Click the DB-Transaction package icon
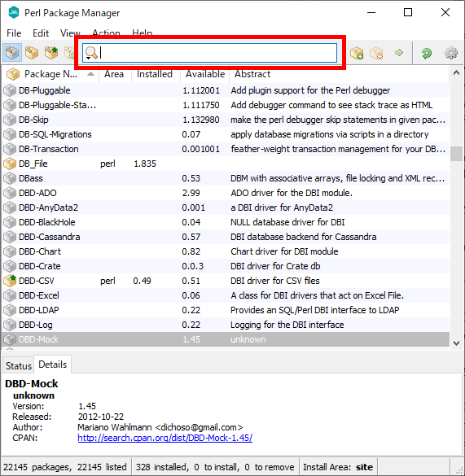 click(10, 149)
